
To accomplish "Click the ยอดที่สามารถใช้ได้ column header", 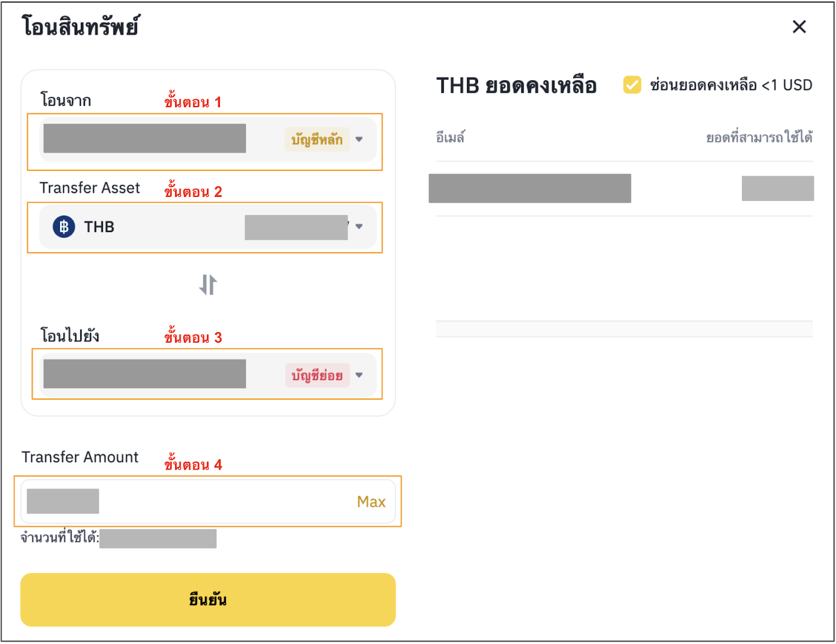I will 759,137.
